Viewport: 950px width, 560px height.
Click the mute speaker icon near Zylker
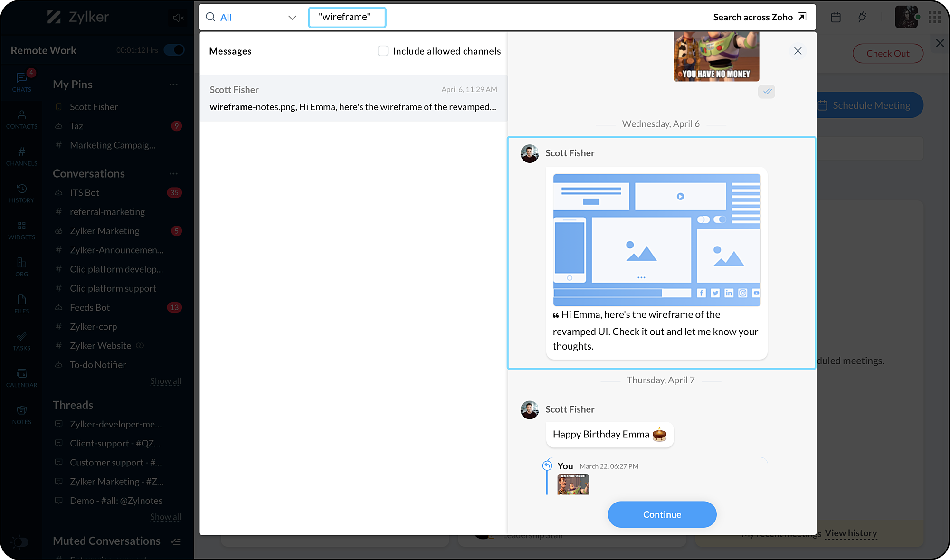click(x=178, y=18)
